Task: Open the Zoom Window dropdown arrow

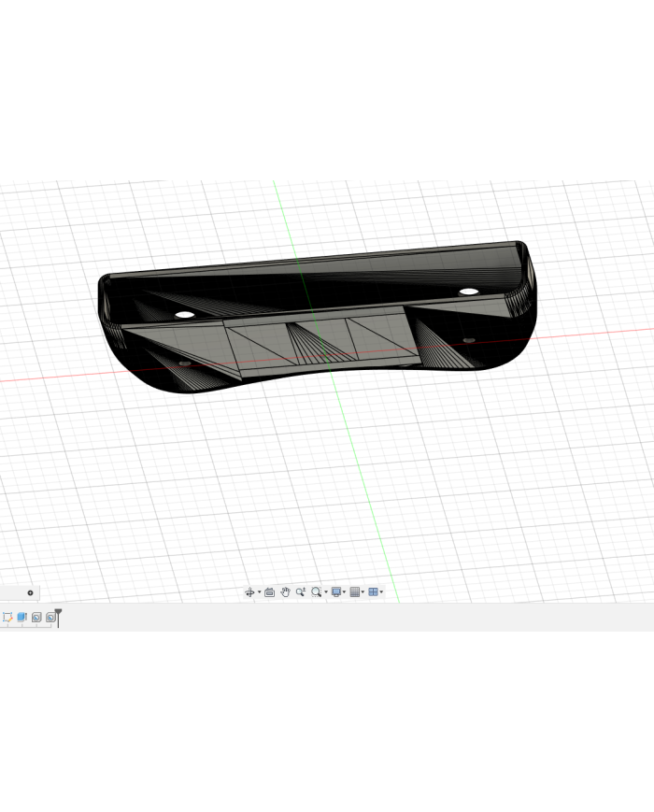Action: point(326,593)
